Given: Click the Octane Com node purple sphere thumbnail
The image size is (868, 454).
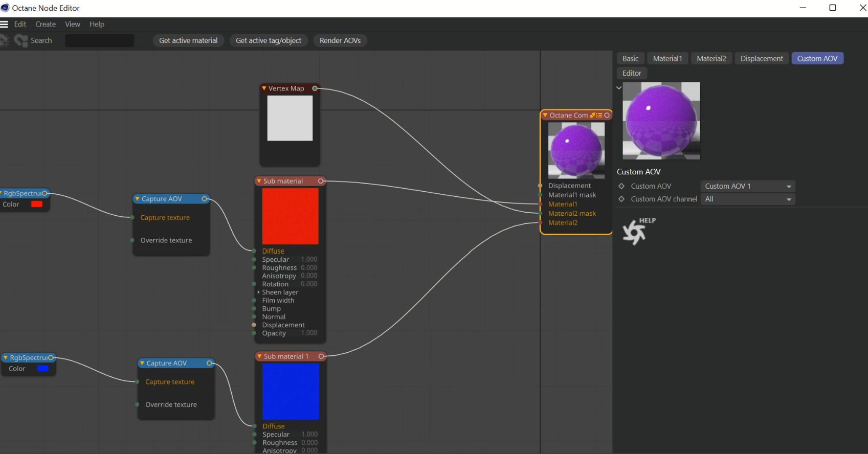Looking at the screenshot, I should (576, 150).
